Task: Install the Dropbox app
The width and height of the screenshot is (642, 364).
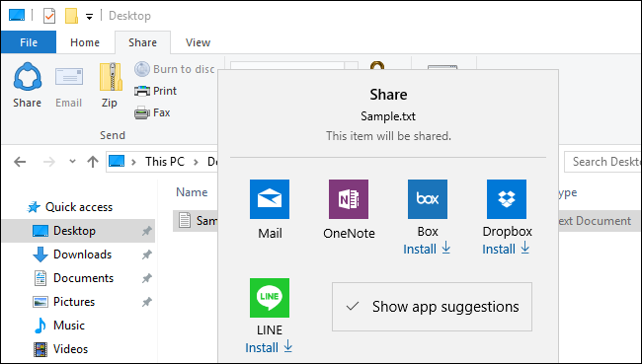Action: click(506, 249)
